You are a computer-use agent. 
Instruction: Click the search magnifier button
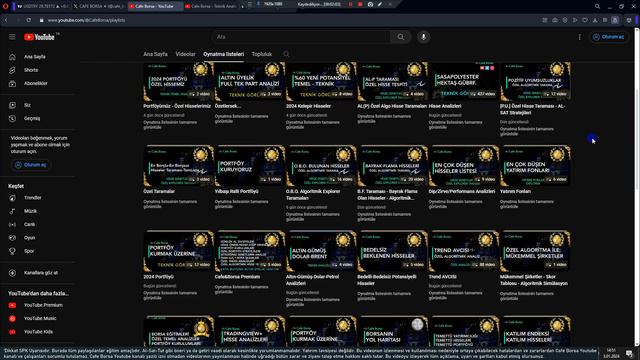400,37
